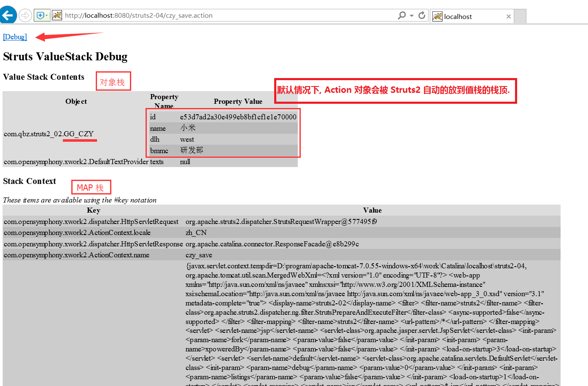Image resolution: width=588 pixels, height=386 pixels.
Task: Click the dlh property cell
Action: coord(164,139)
